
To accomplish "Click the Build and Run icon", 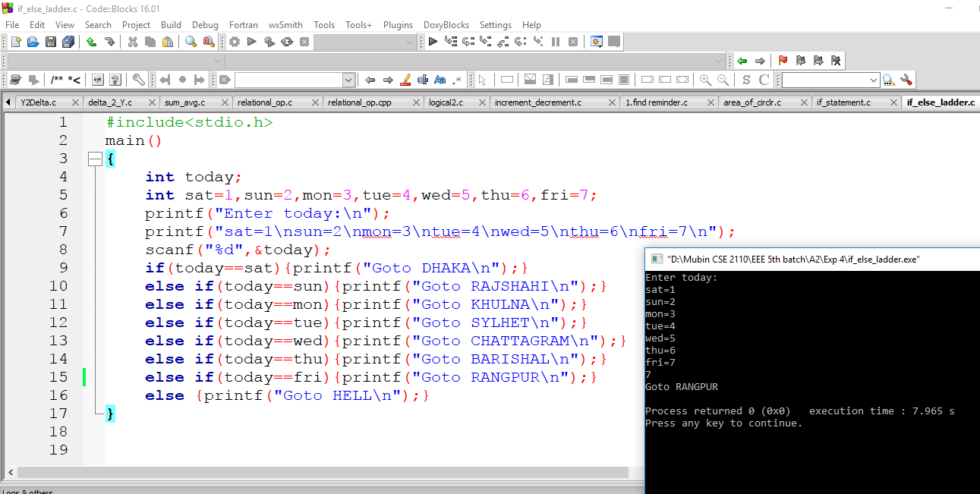I will [269, 42].
